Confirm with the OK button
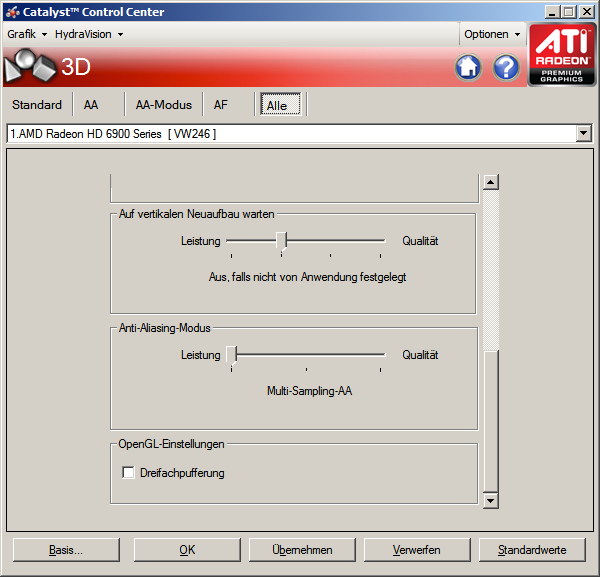Screen dimensions: 600x577 pyautogui.click(x=187, y=550)
